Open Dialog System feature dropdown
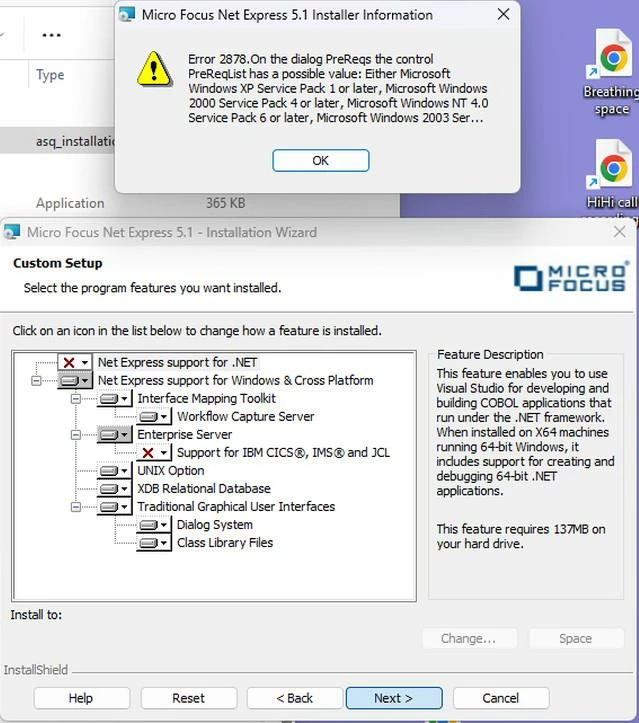The image size is (639, 723). [x=154, y=525]
